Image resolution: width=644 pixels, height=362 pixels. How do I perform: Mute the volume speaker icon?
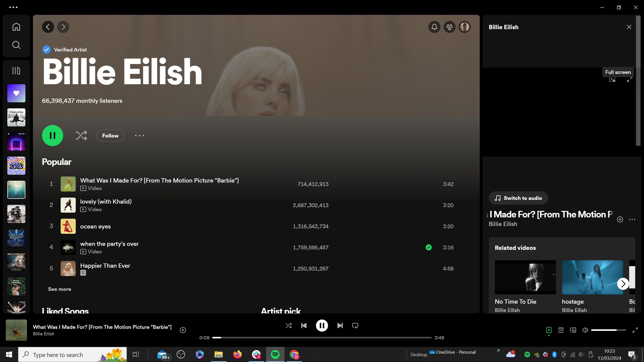pos(585,330)
